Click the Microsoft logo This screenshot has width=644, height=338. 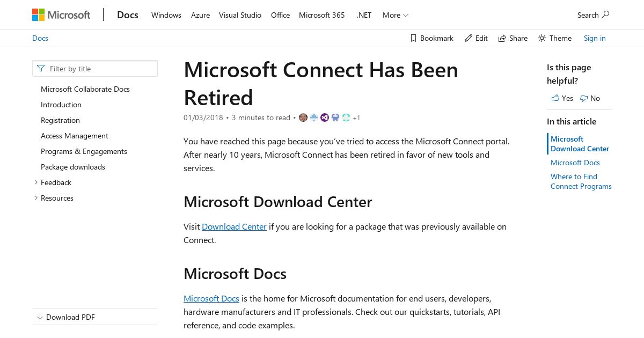61,15
